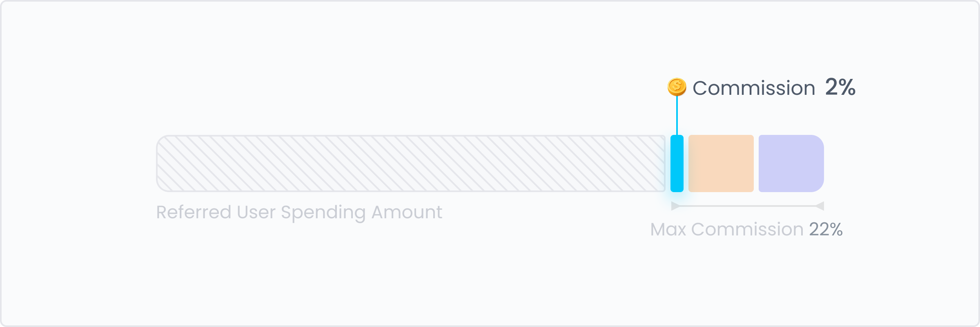The image size is (980, 327).
Task: Click the word Max in Max Commission
Action: tap(668, 229)
